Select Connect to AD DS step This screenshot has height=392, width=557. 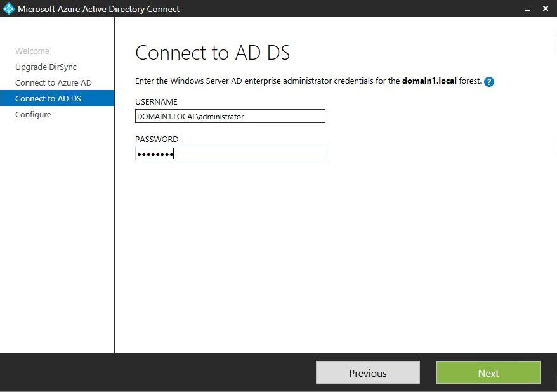(57, 98)
